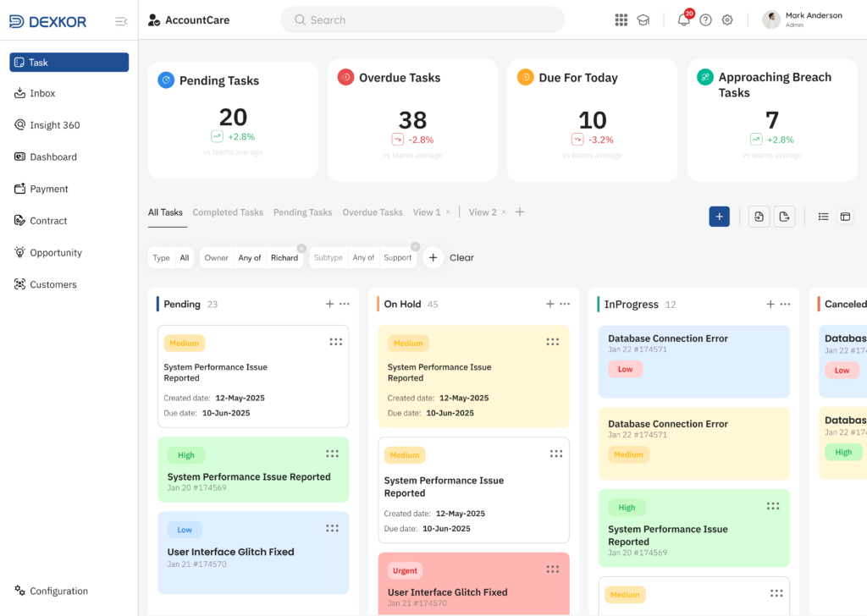Select the Completed Tasks tab

(x=228, y=212)
